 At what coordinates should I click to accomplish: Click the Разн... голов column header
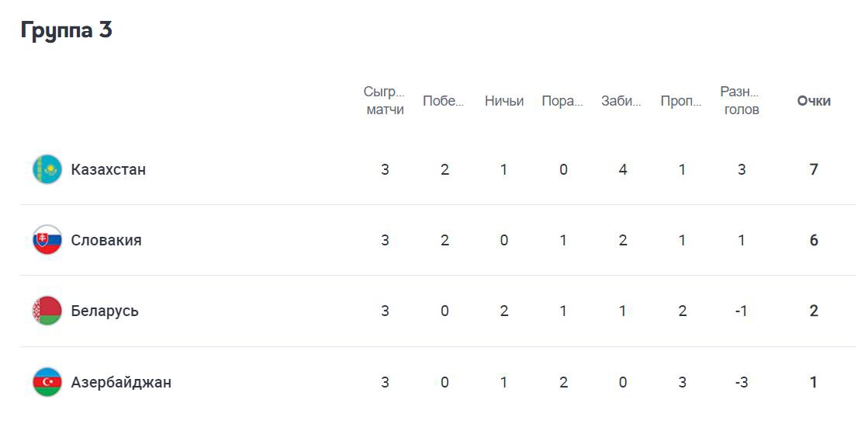coord(742,101)
